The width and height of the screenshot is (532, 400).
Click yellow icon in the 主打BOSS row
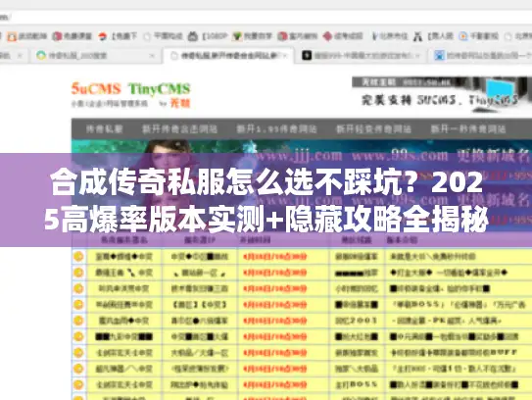coord(78,384)
